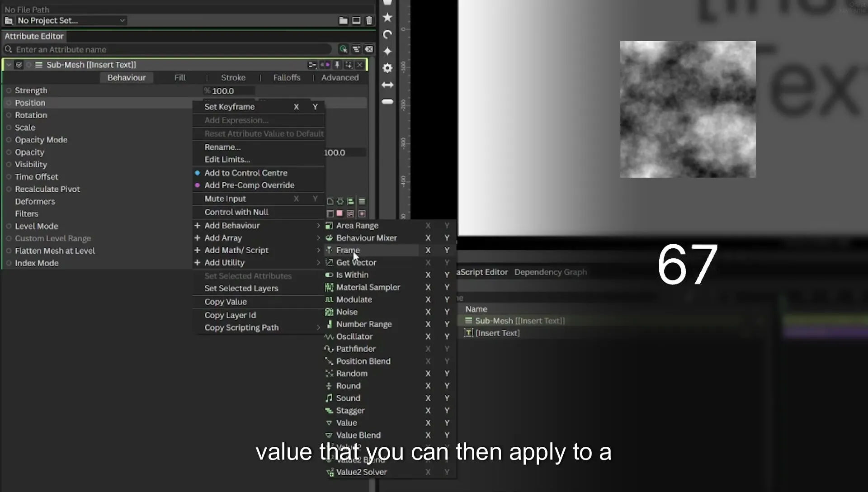Toggle the Sub-Mesh enabled checkbox
This screenshot has height=492, width=868.
pyautogui.click(x=19, y=65)
